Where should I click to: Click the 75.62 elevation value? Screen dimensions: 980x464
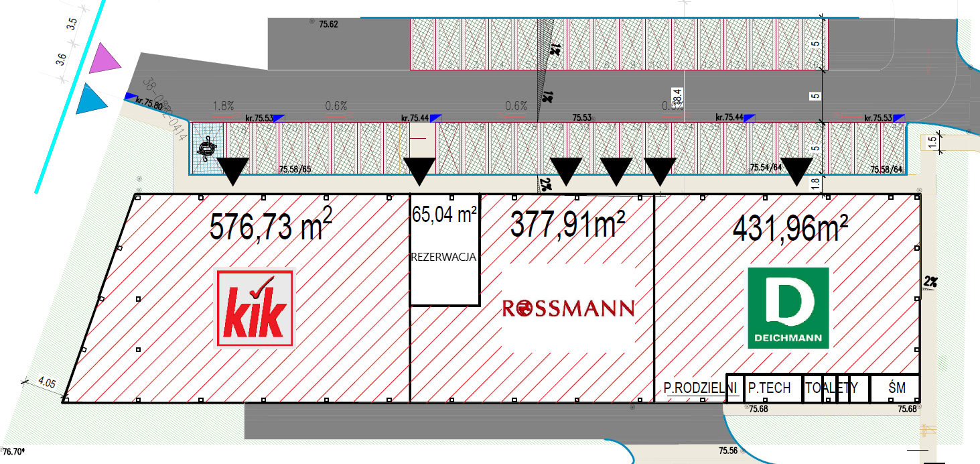click(328, 24)
